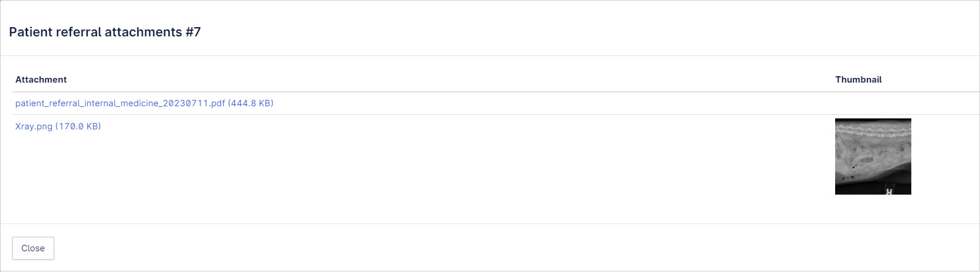Click the X-ray thumbnail image
The image size is (980, 272).
pyautogui.click(x=873, y=157)
